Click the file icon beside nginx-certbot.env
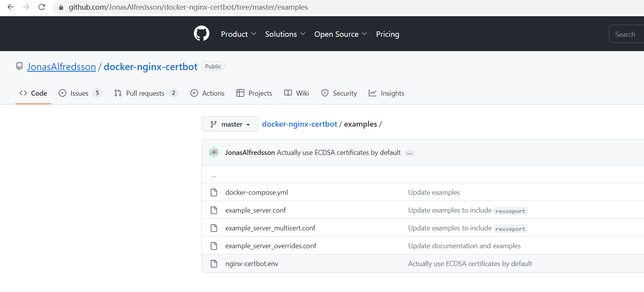644x292 pixels. 214,264
